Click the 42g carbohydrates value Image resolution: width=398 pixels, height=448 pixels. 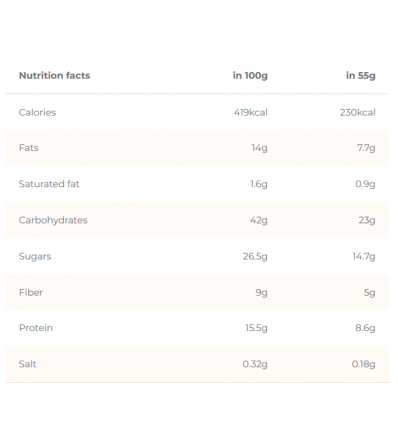pos(259,221)
